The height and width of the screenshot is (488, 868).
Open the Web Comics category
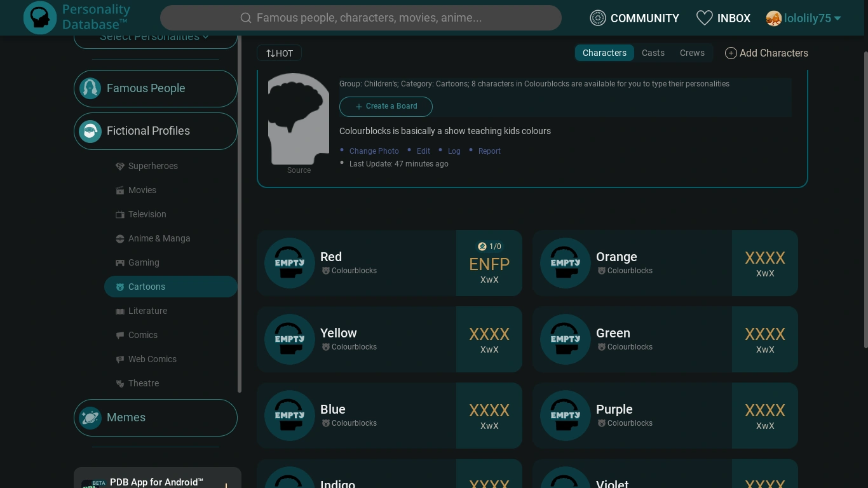click(153, 359)
